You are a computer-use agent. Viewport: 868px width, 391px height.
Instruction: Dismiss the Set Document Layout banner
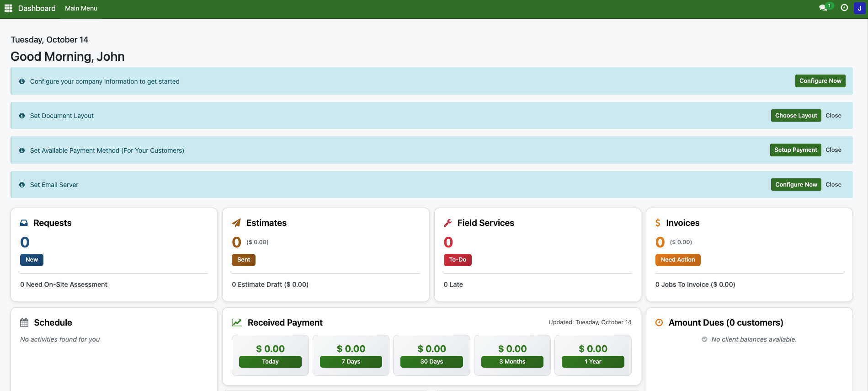click(x=833, y=116)
